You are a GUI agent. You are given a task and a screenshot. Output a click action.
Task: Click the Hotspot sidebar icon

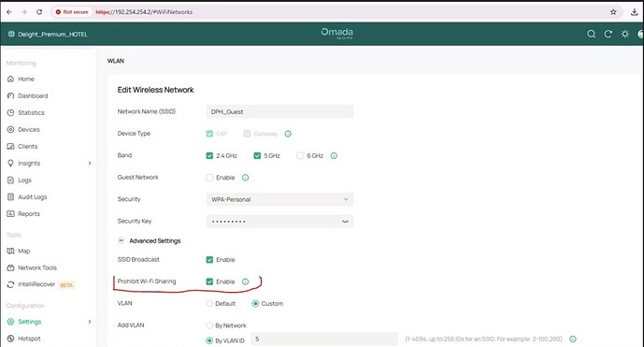click(x=10, y=339)
